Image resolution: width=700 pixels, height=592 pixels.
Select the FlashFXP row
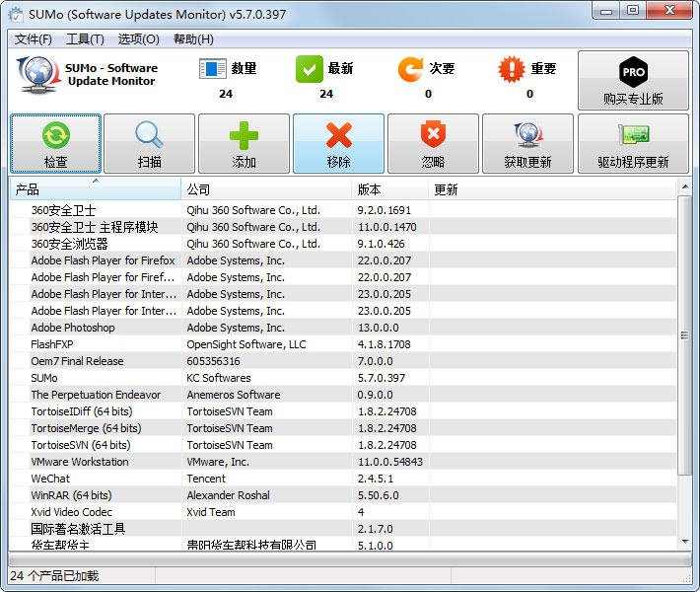click(343, 344)
